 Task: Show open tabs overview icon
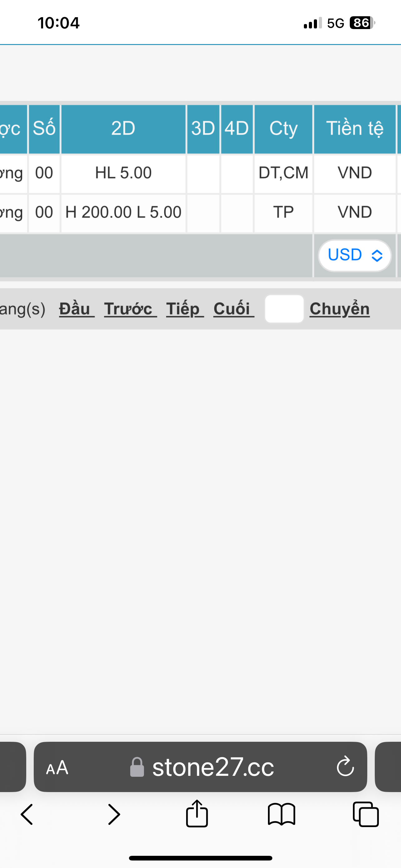366,815
